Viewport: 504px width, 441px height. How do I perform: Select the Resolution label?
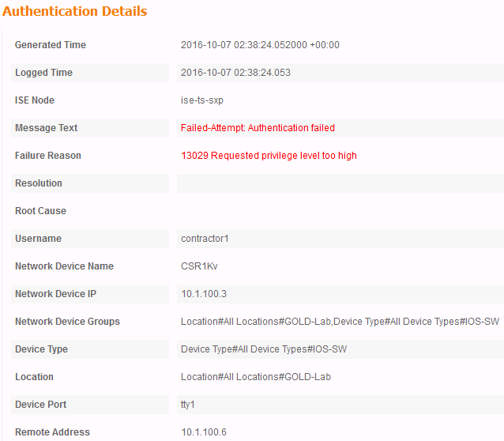coord(39,183)
